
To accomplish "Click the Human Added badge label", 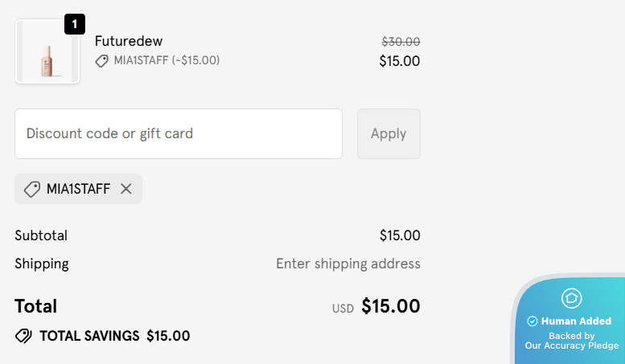I will (x=576, y=321).
